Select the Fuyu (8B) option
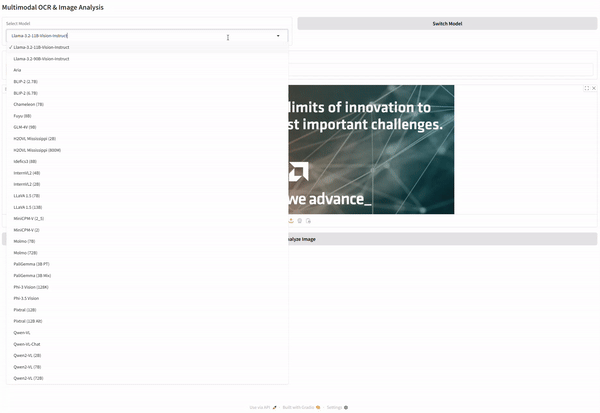This screenshot has height=413, width=600. pos(23,116)
